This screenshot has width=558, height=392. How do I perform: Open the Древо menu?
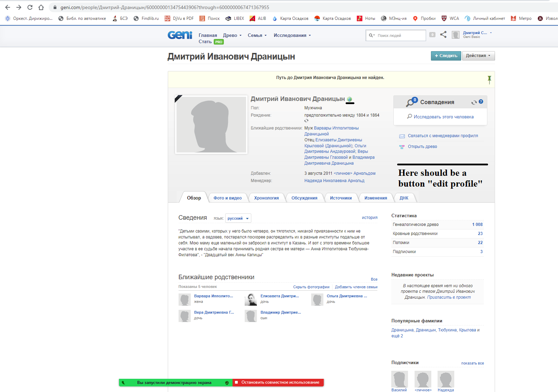coord(232,35)
